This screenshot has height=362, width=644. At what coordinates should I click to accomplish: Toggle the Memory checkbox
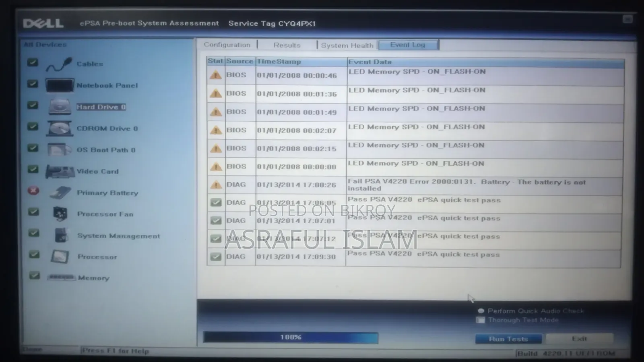click(x=35, y=276)
